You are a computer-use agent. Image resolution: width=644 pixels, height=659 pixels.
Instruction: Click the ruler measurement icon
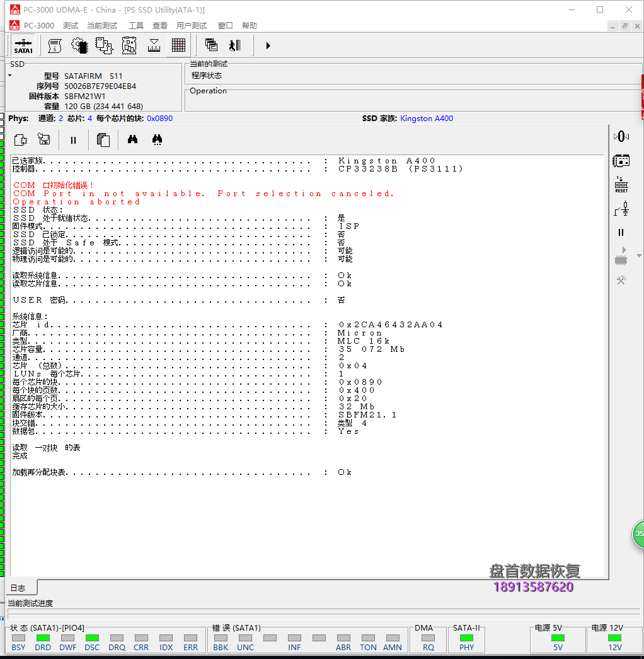pyautogui.click(x=154, y=46)
